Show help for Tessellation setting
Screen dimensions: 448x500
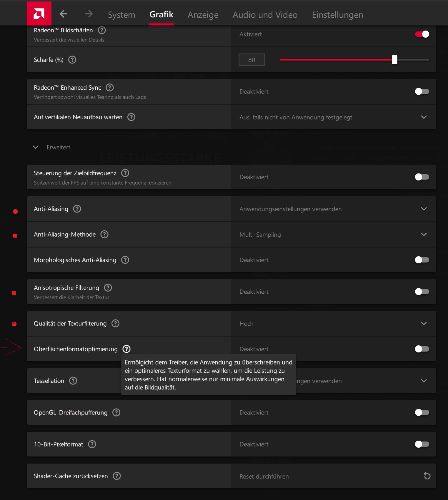(73, 381)
